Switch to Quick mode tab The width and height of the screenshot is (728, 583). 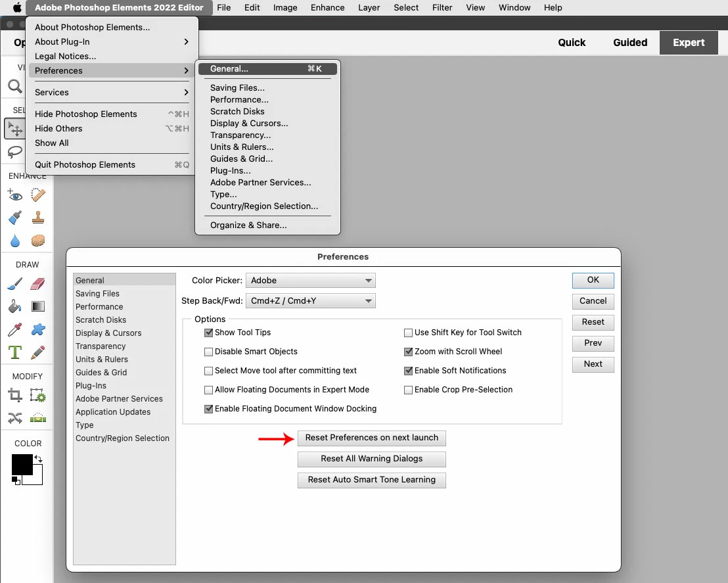pyautogui.click(x=572, y=43)
